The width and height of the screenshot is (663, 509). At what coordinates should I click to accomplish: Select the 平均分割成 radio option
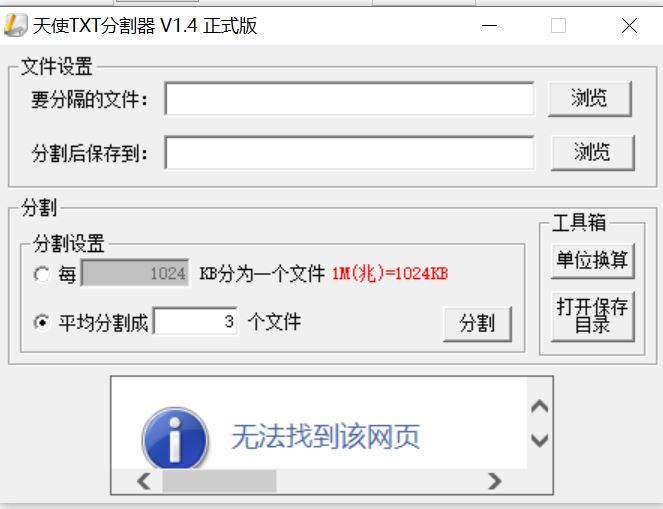point(41,323)
